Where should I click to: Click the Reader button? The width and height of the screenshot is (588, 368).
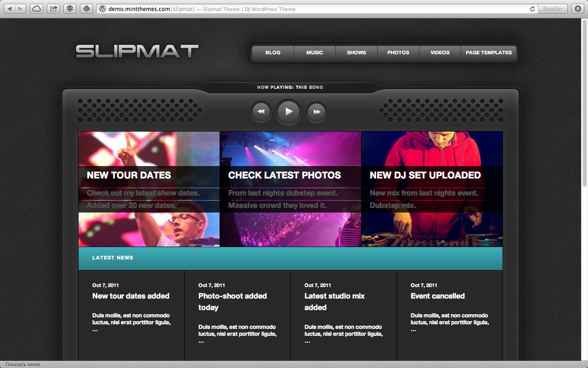[553, 9]
